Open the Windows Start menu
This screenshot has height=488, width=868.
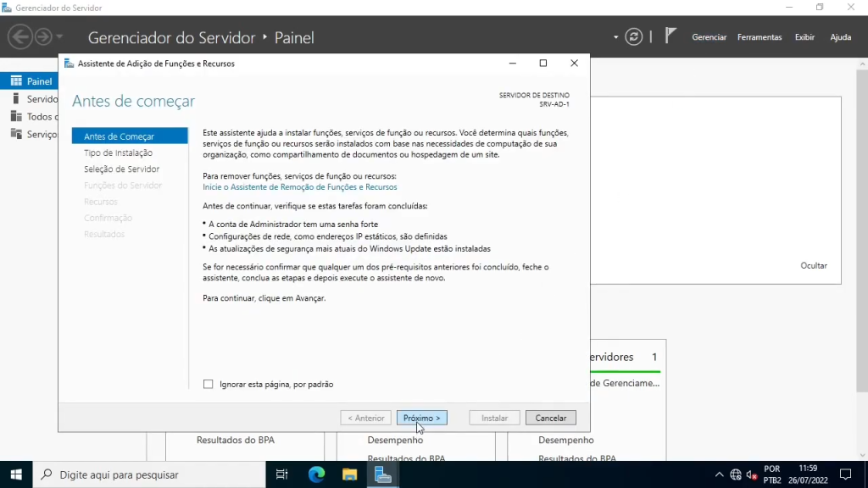[x=16, y=474]
